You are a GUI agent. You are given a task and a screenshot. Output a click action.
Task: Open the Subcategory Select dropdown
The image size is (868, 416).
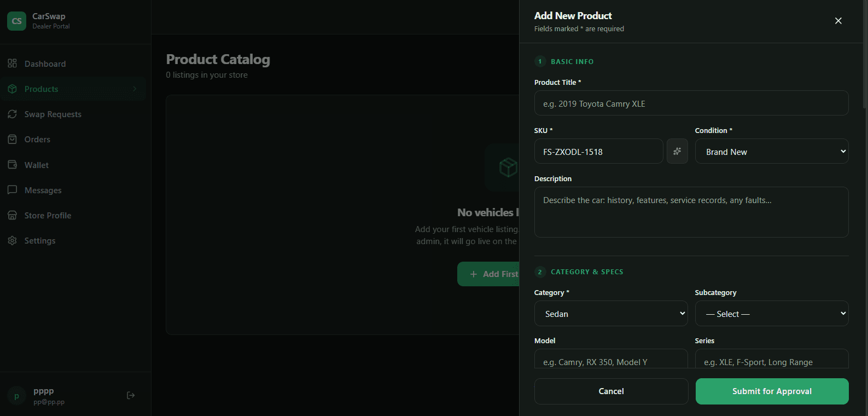[772, 313]
